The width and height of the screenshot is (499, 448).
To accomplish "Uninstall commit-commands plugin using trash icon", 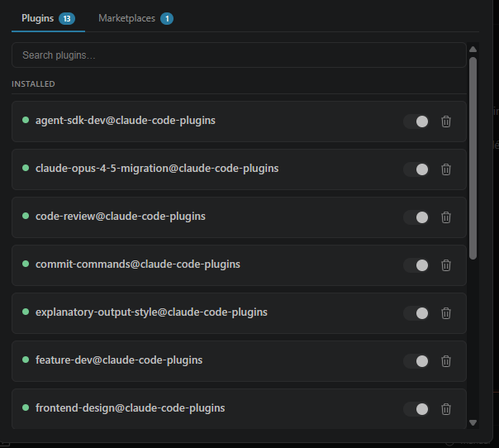I will click(x=446, y=265).
